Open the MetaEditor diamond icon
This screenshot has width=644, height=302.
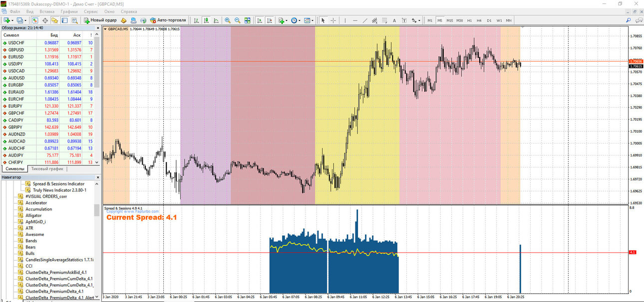pos(123,20)
